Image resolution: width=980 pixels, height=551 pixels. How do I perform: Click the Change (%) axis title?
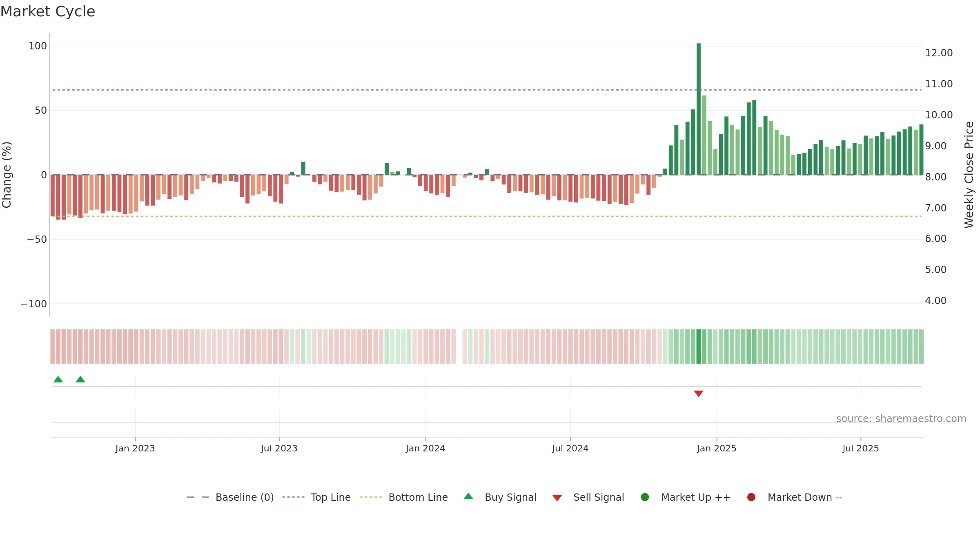7,175
